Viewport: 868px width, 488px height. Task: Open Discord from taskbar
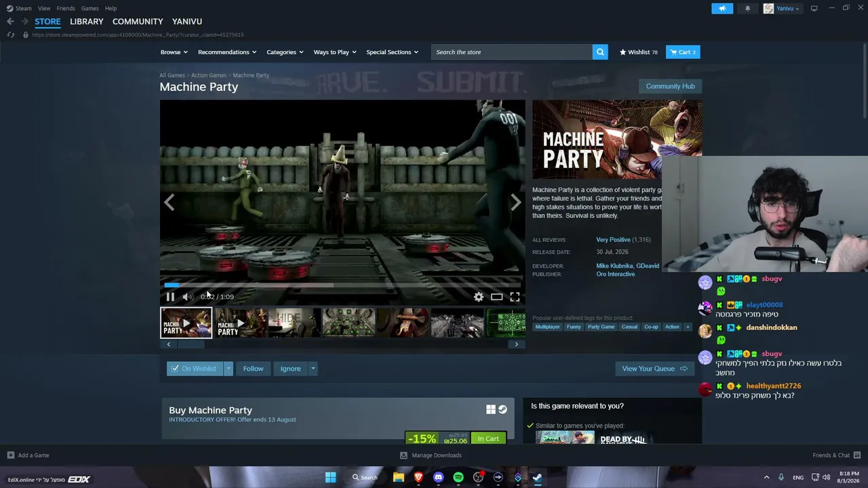[x=438, y=477]
